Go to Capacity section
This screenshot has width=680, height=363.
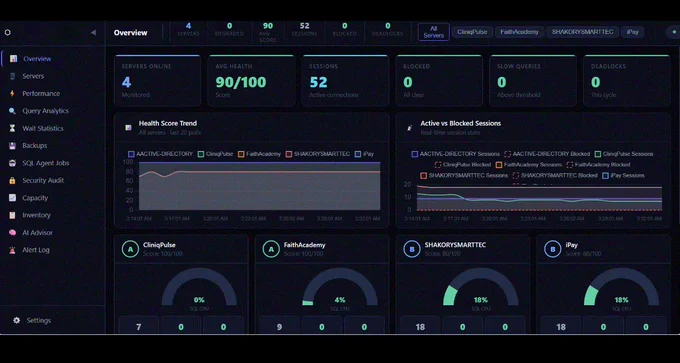click(35, 198)
